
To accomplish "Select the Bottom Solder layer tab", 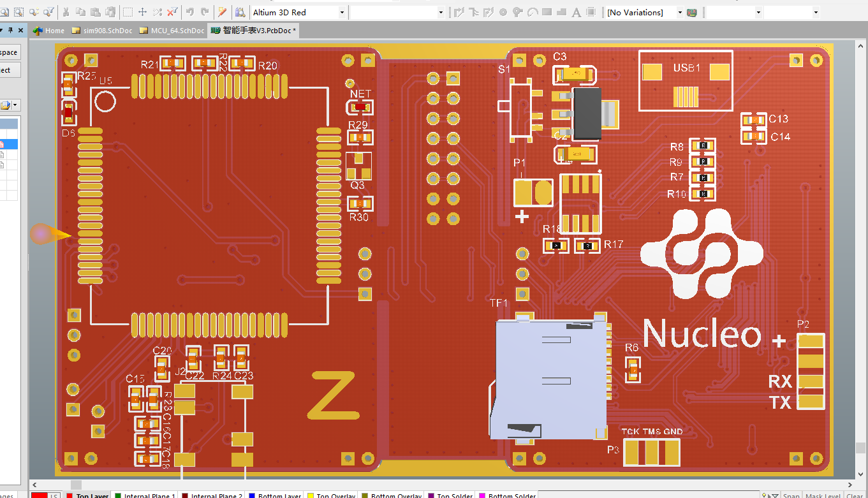I will pyautogui.click(x=507, y=495).
